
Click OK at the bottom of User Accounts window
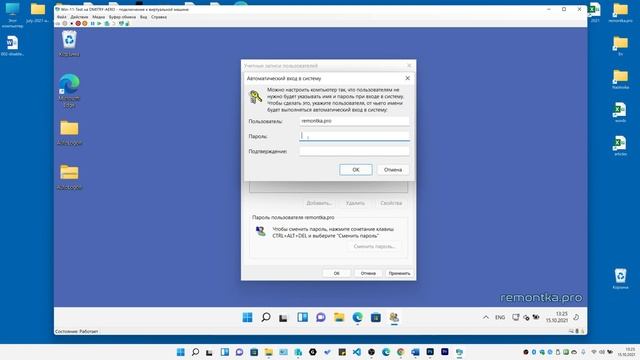pos(336,273)
